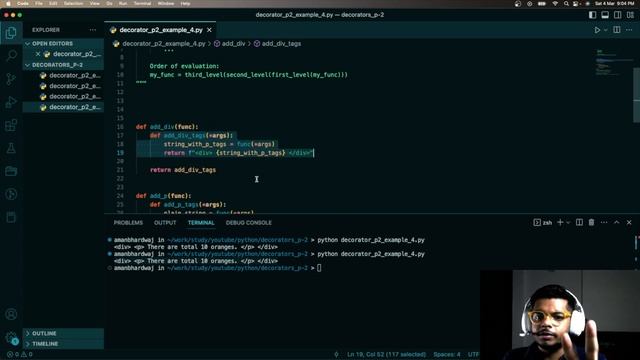The width and height of the screenshot is (640, 360).
Task: Select highlighted decorator_p2_e file in folder tree
Action: (x=64, y=107)
